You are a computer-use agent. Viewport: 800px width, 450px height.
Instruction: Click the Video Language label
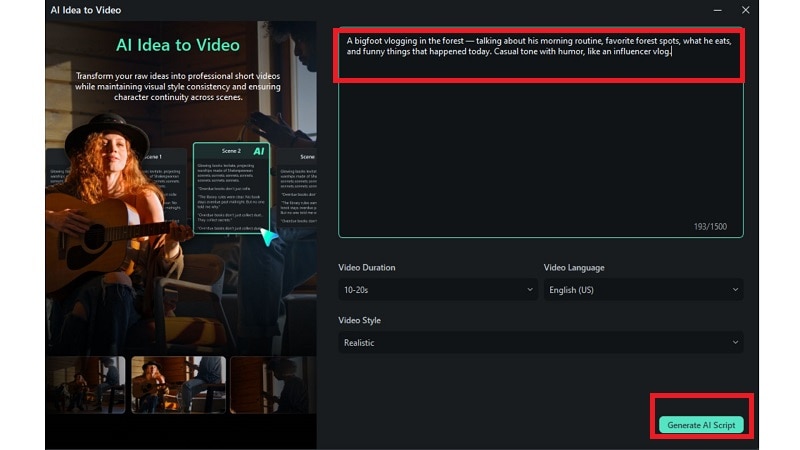(573, 267)
